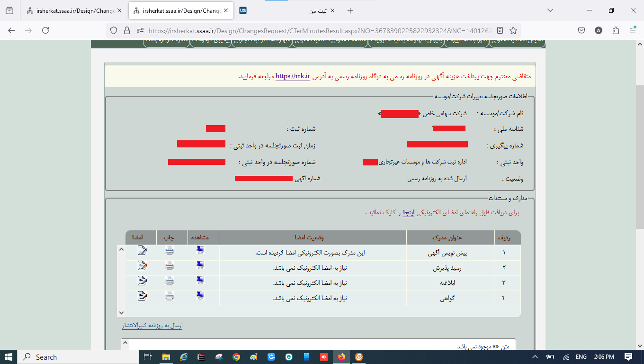
Task: Open the Firefox extensions menu
Action: pyautogui.click(x=616, y=30)
